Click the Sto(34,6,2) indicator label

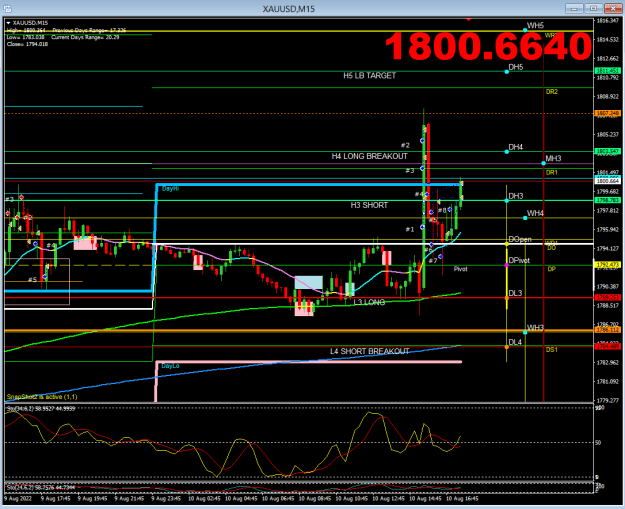[x=41, y=409]
